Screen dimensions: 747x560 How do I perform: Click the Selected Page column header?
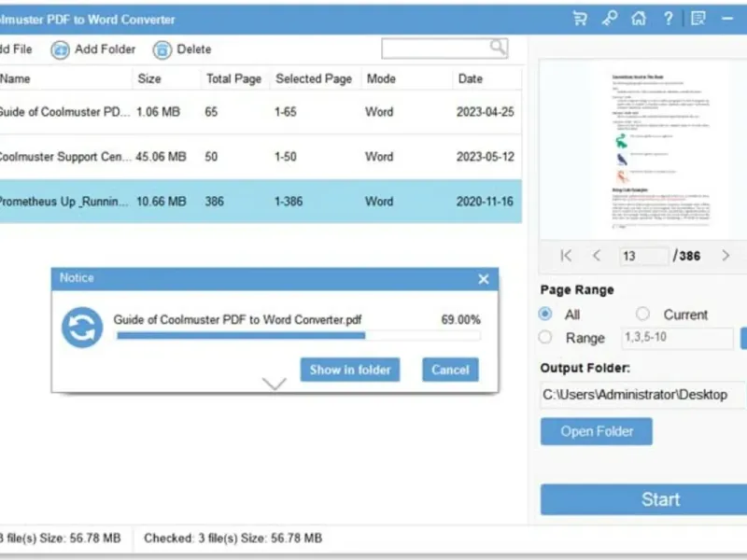tap(314, 78)
